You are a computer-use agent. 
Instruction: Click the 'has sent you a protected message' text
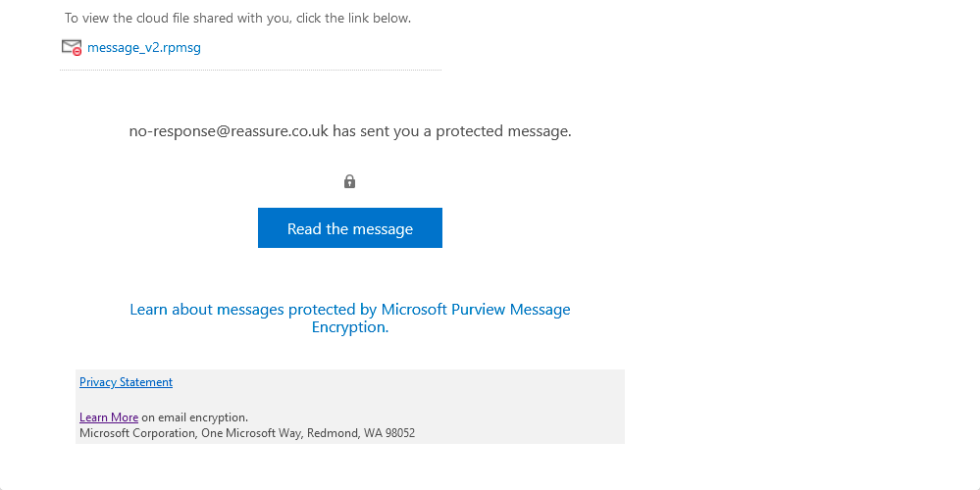451,130
